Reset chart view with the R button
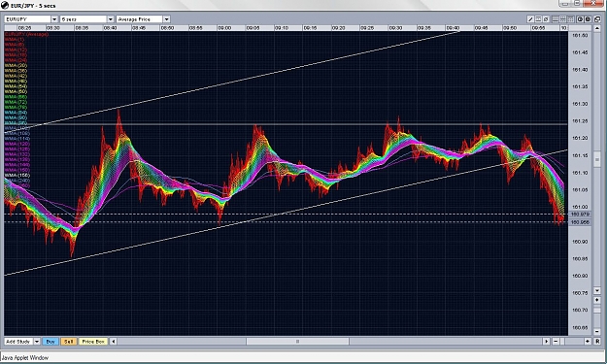This screenshot has width=607, height=364. point(597,341)
